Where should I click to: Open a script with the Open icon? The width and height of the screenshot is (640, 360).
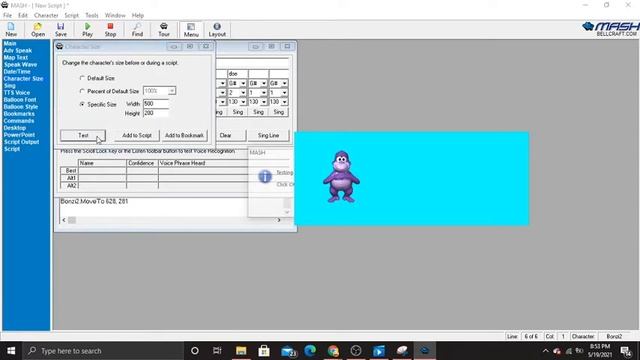(38, 29)
